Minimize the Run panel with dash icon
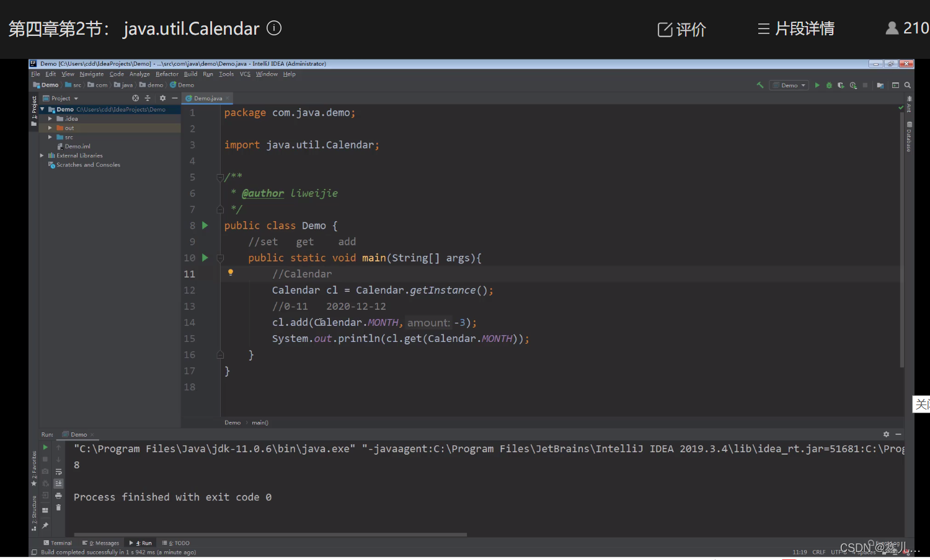This screenshot has height=560, width=930. (898, 434)
